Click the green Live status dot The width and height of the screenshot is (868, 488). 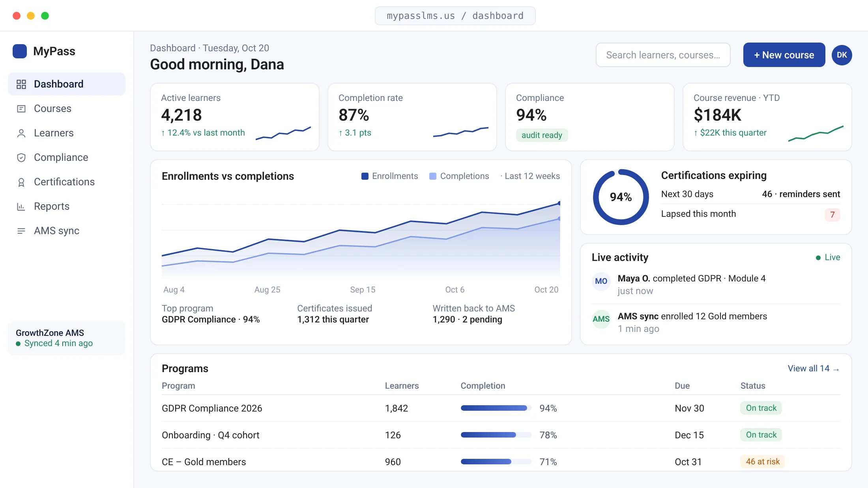818,258
